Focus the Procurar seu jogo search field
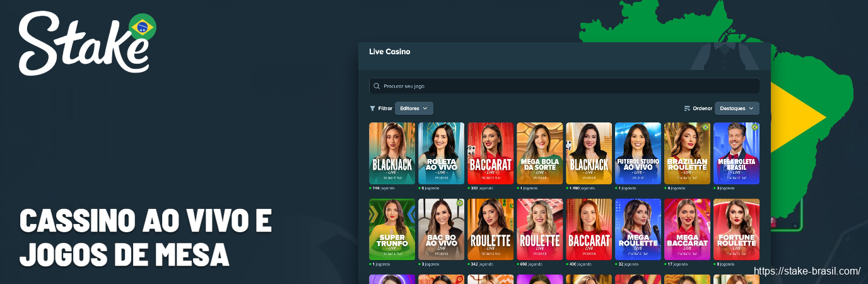868x284 pixels. (564, 86)
